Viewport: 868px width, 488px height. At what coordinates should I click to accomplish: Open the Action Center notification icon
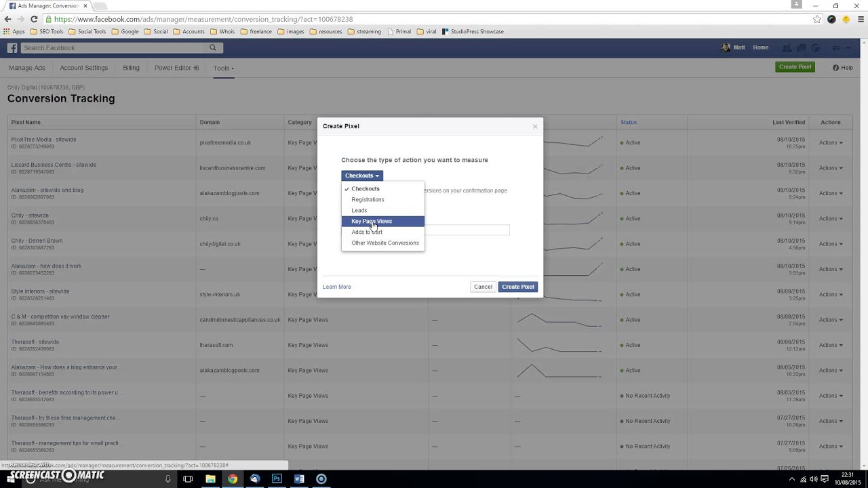[x=825, y=479]
